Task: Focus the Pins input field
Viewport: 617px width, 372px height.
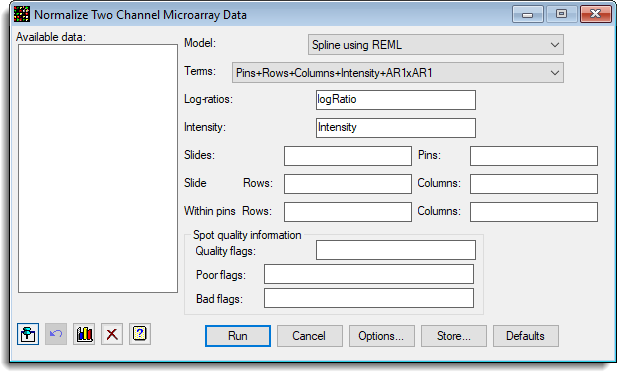Action: [534, 156]
